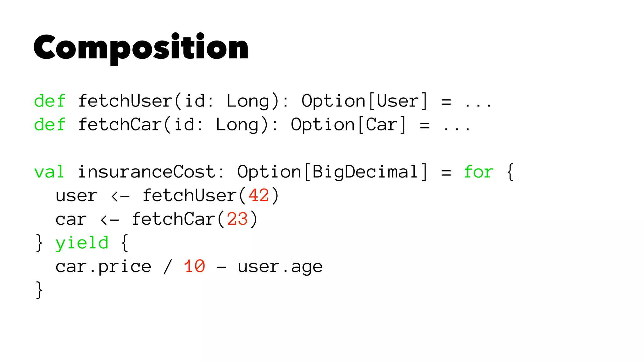
Task: Click fetchCar(23) call in for block
Action: (195, 219)
